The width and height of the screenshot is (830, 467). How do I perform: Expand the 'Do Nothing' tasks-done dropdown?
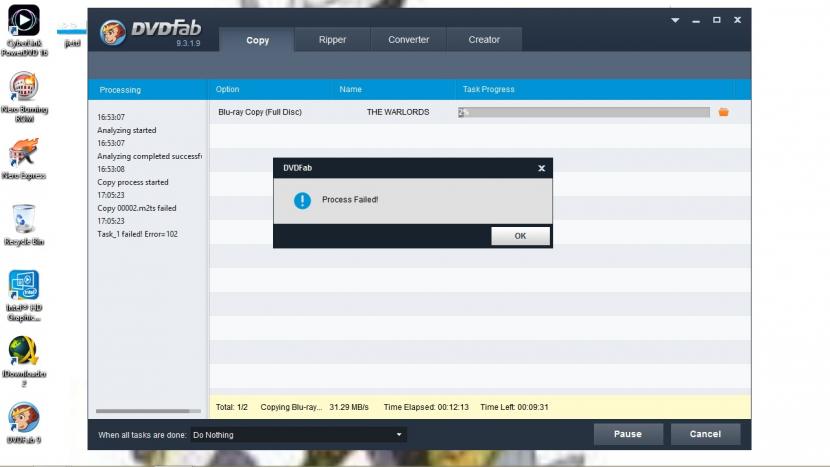299,435
